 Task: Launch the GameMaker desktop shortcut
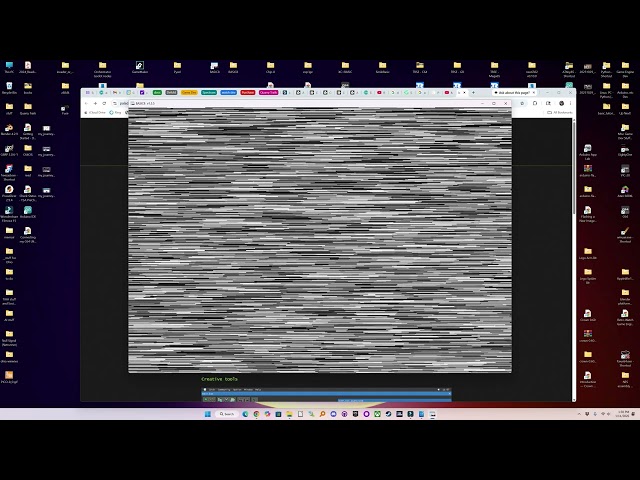[x=140, y=67]
